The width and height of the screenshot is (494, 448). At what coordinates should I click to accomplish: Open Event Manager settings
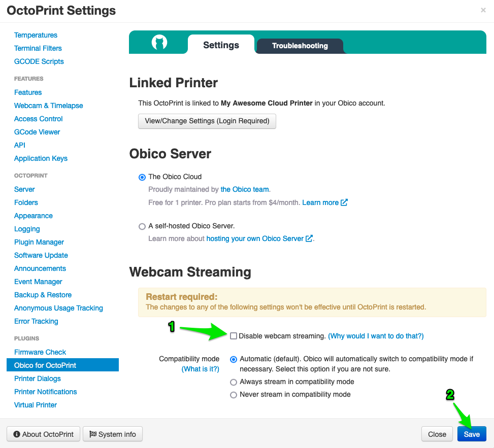[38, 282]
